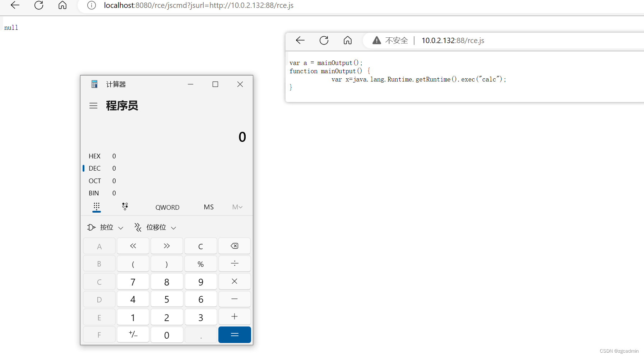This screenshot has height=357, width=644.
Task: Click the 程序员 programmer mode title
Action: pyautogui.click(x=122, y=106)
